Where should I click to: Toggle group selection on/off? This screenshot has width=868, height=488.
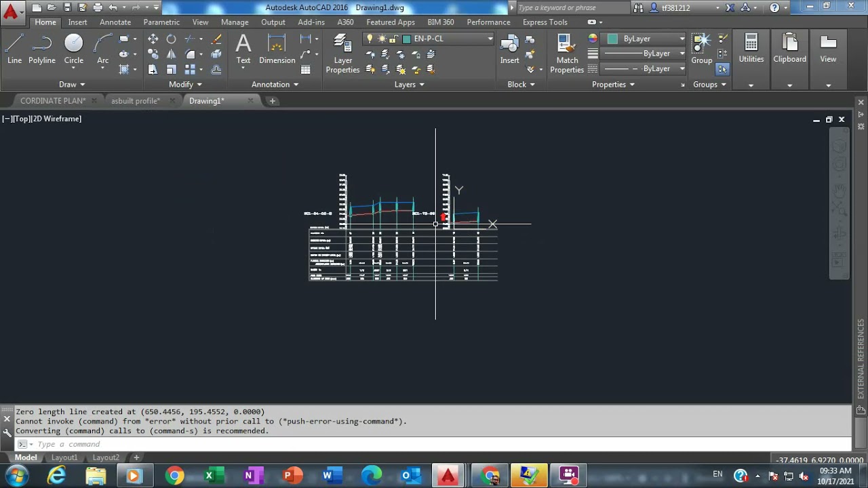pos(722,69)
